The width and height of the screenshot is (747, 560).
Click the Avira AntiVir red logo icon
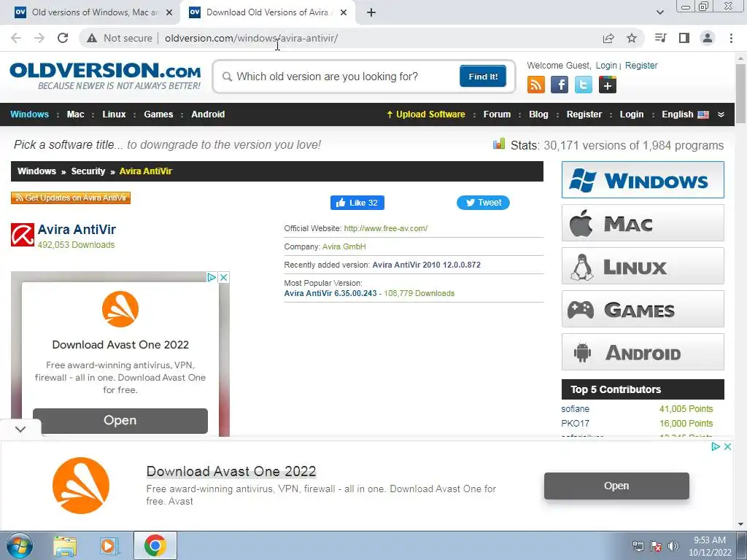(x=23, y=235)
